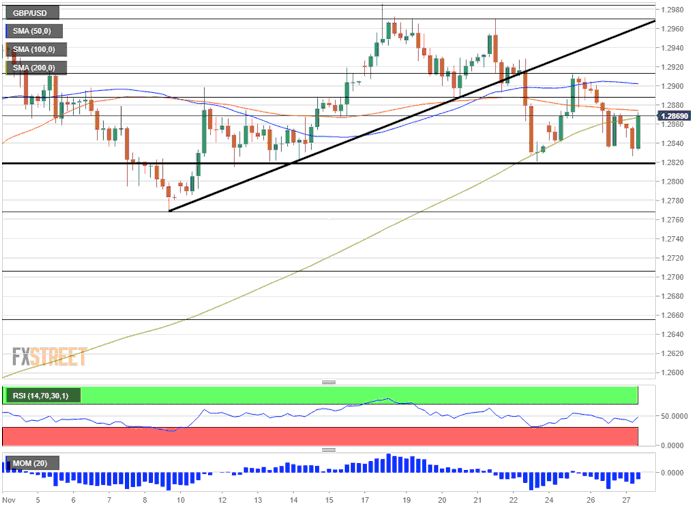The height and width of the screenshot is (510, 691).
Task: Click the 15 date axis label
Action: pyautogui.click(x=329, y=500)
